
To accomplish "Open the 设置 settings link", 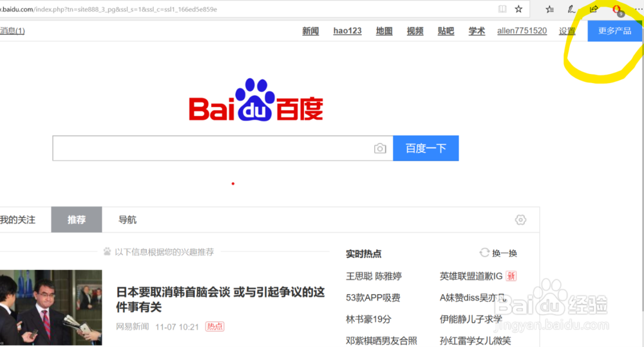I will point(567,31).
